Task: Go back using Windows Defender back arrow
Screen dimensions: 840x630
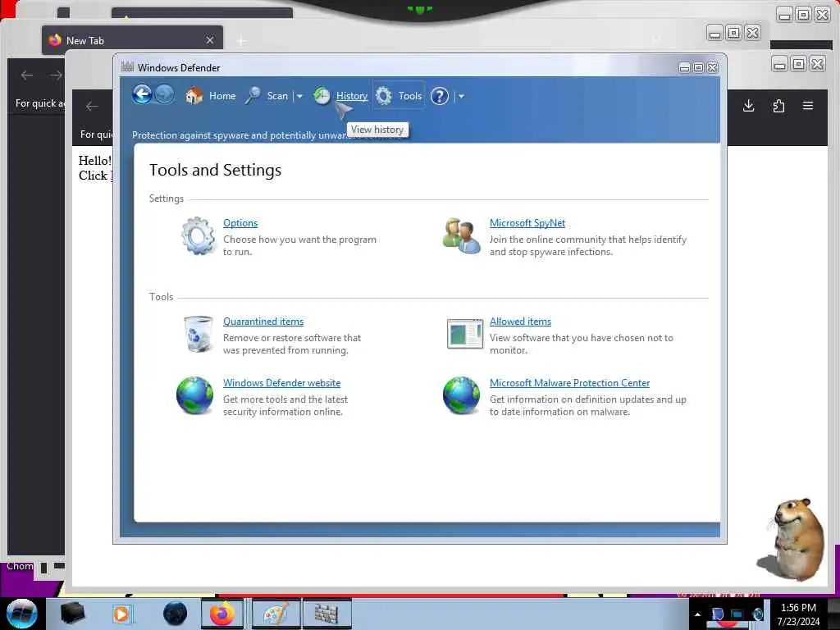Action: 142,95
